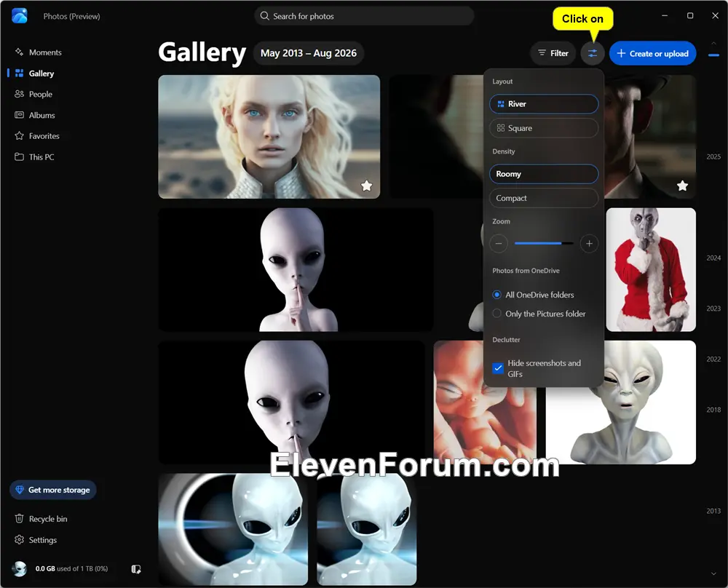The width and height of the screenshot is (728, 588).
Task: Click the This PC folder icon
Action: tap(19, 157)
